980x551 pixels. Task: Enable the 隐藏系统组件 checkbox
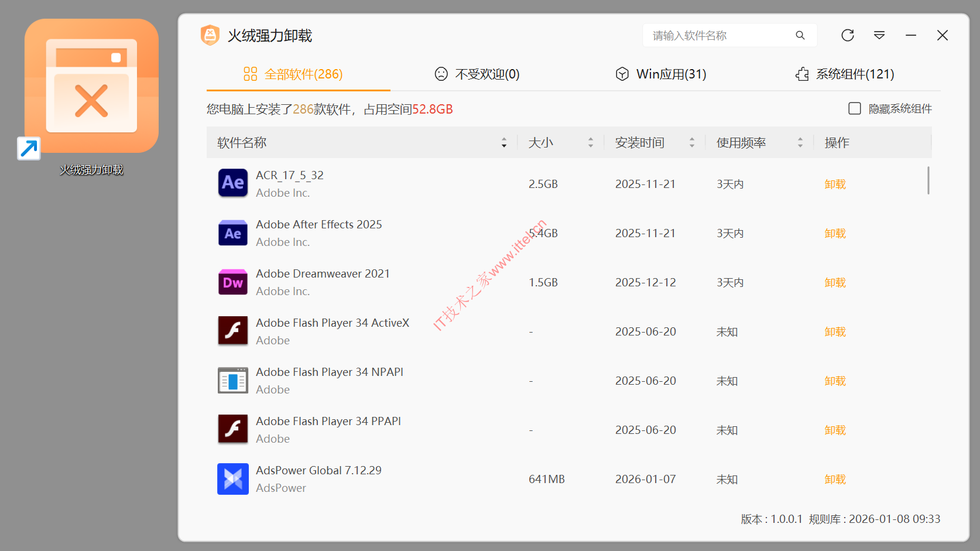[854, 109]
